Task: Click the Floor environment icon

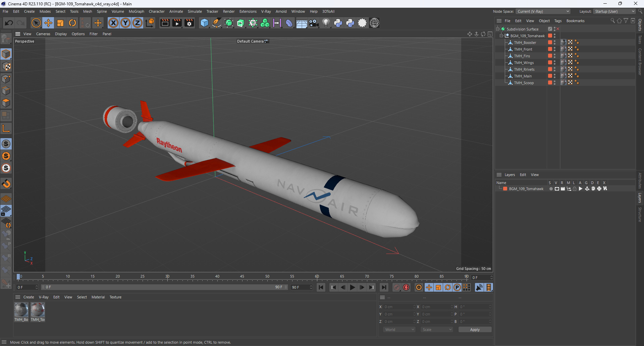Action: click(x=302, y=23)
